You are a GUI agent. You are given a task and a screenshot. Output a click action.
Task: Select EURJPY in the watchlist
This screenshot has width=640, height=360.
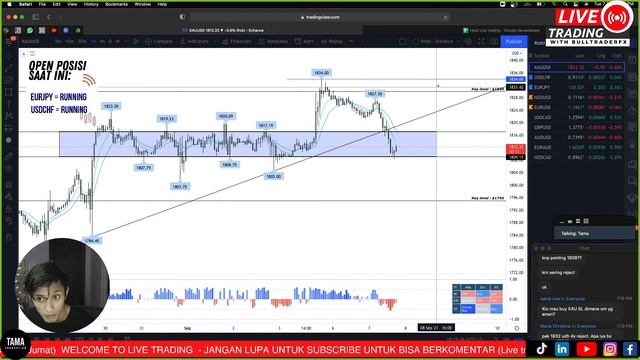click(x=576, y=87)
